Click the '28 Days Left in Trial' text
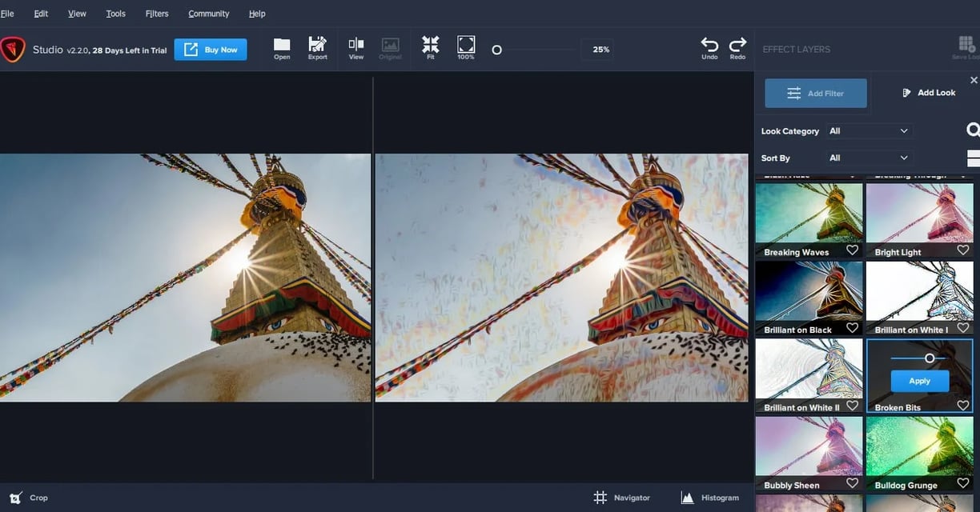 pyautogui.click(x=130, y=50)
